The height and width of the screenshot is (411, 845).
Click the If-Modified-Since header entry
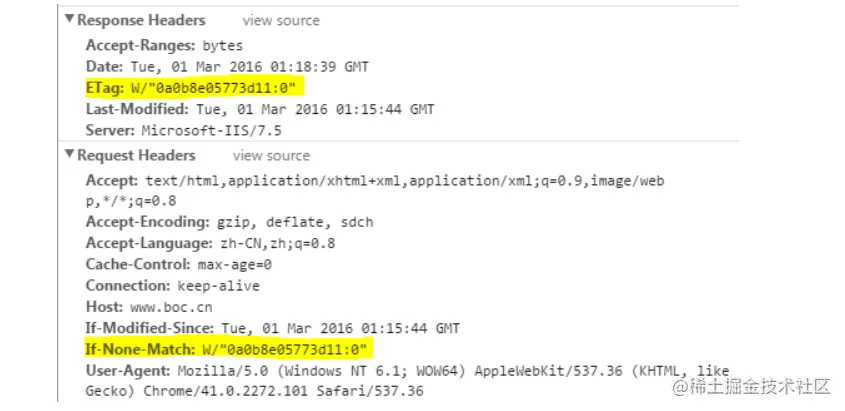click(x=272, y=328)
